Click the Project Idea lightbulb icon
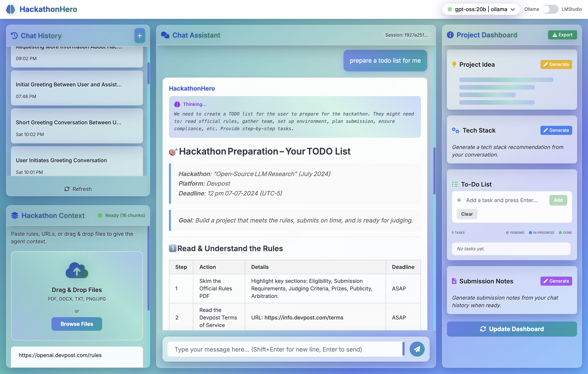 tap(454, 65)
